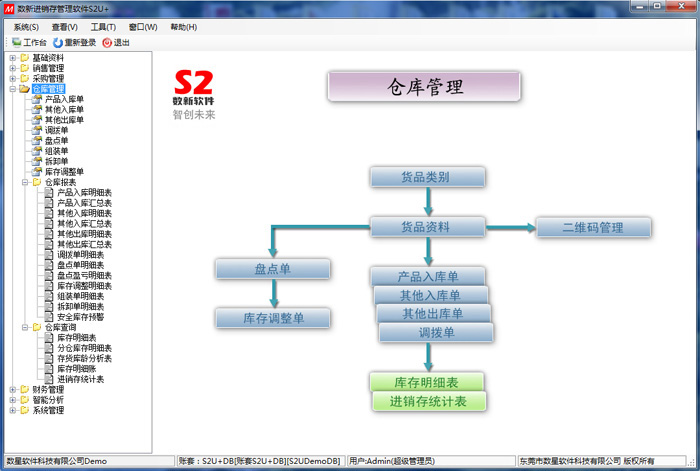Click the 产品入库明细表 report icon
700x471 pixels.
[49, 192]
